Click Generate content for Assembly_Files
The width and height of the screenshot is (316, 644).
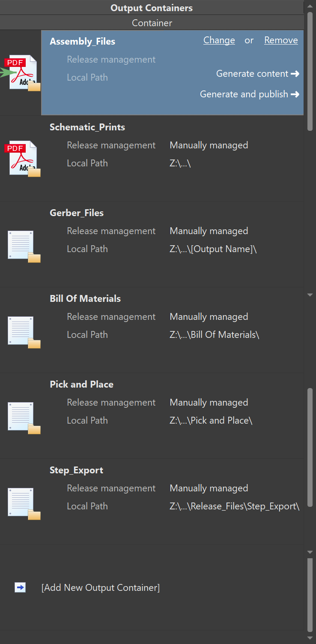257,74
